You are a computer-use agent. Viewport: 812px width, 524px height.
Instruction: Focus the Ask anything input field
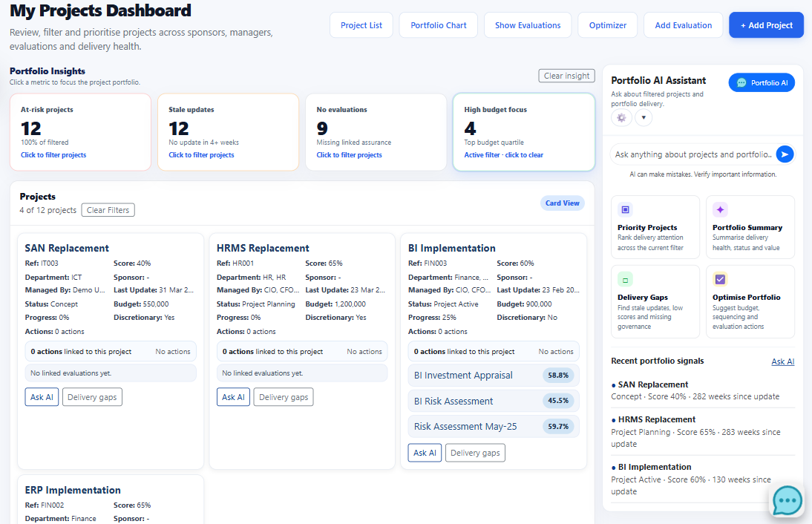tap(693, 154)
